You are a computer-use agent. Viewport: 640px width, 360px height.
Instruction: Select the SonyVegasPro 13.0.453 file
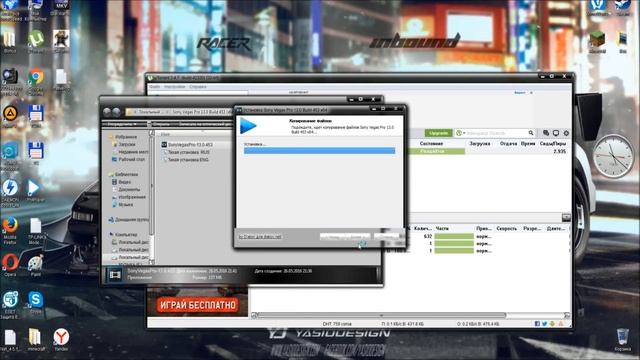pyautogui.click(x=187, y=144)
